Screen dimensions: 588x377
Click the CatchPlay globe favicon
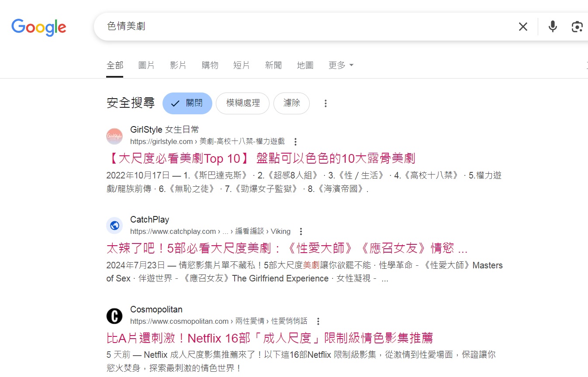tap(114, 226)
